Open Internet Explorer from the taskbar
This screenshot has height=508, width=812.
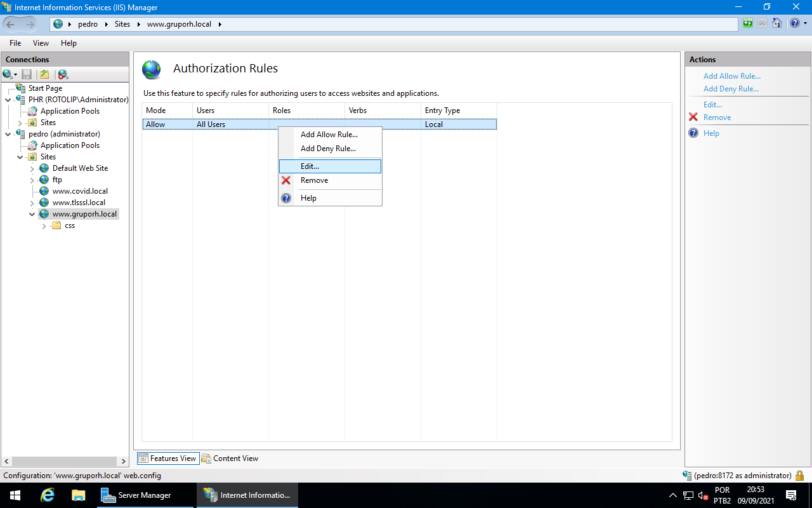pos(47,495)
